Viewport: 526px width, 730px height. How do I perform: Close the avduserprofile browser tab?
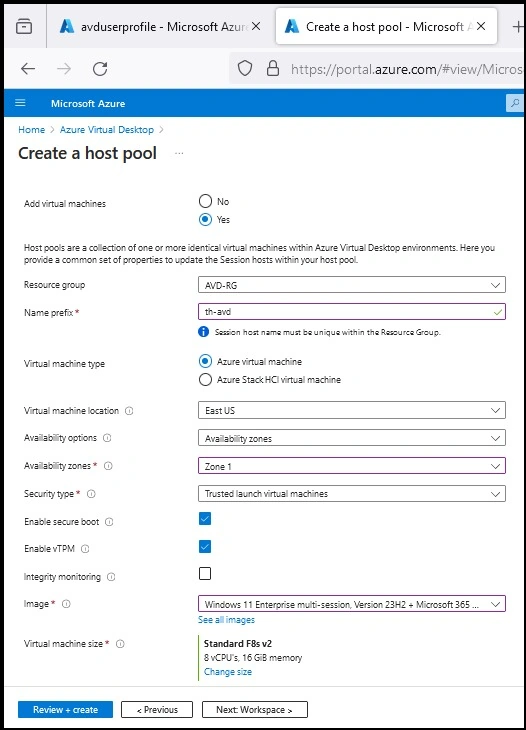tap(256, 27)
